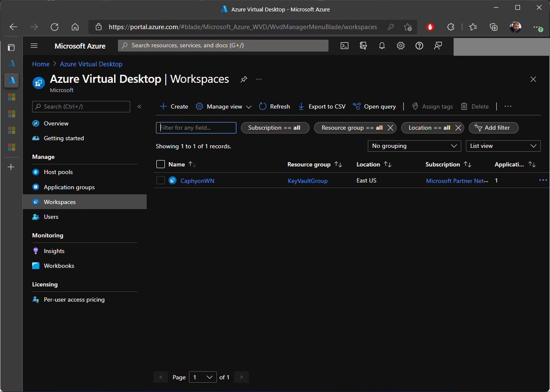Open Microsoft Partner Network subscription link

coord(457,181)
